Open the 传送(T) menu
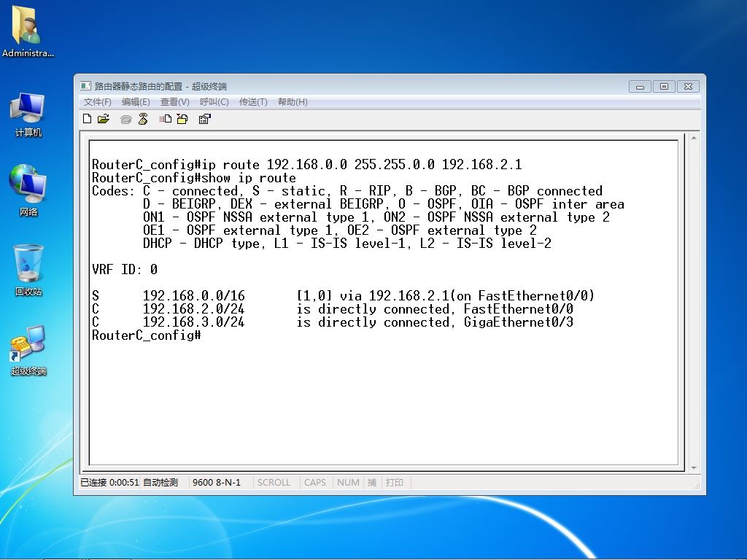 coord(253,102)
